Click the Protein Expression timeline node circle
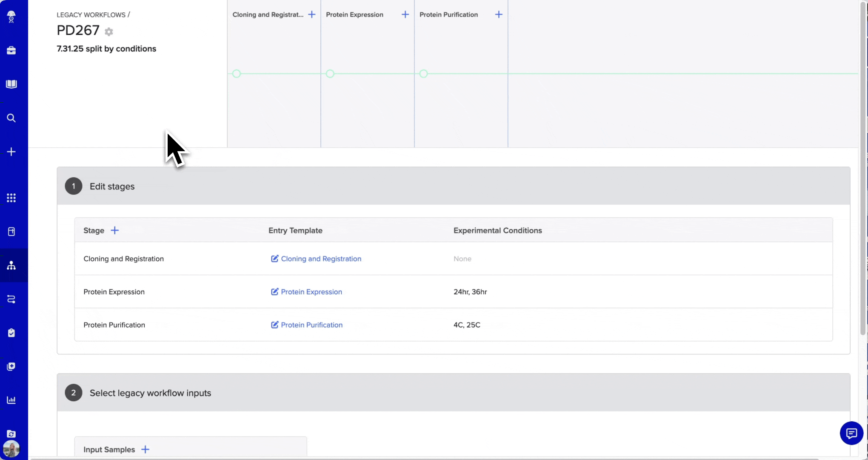 tap(330, 74)
